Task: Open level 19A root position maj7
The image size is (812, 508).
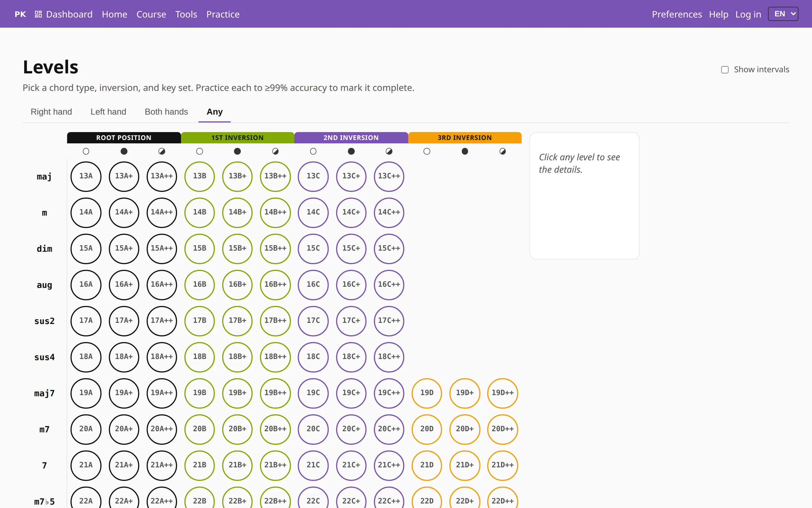Action: tap(86, 393)
